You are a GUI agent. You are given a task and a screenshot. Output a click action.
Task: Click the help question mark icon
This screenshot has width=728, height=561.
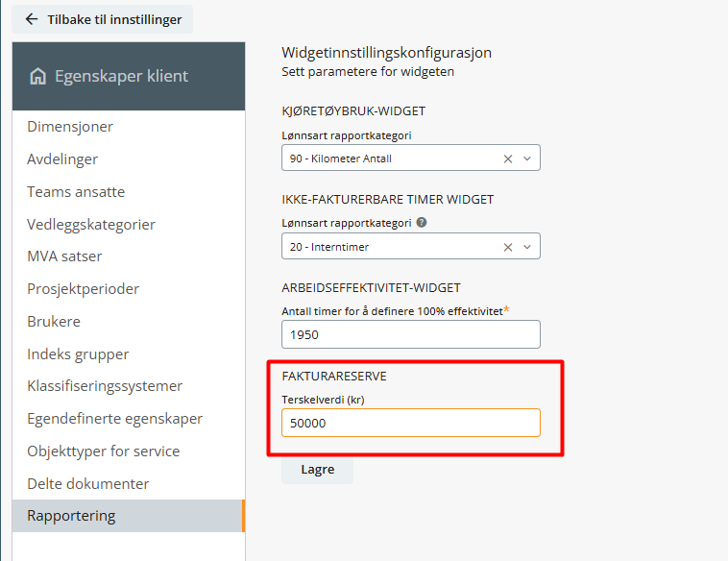click(422, 223)
